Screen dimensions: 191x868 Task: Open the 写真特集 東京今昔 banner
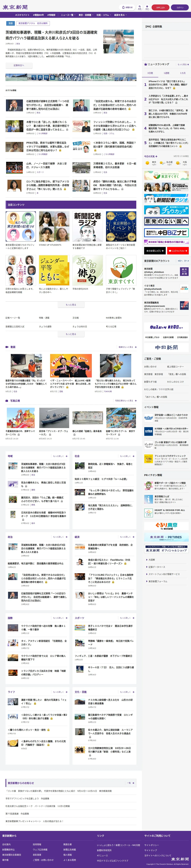point(71,77)
